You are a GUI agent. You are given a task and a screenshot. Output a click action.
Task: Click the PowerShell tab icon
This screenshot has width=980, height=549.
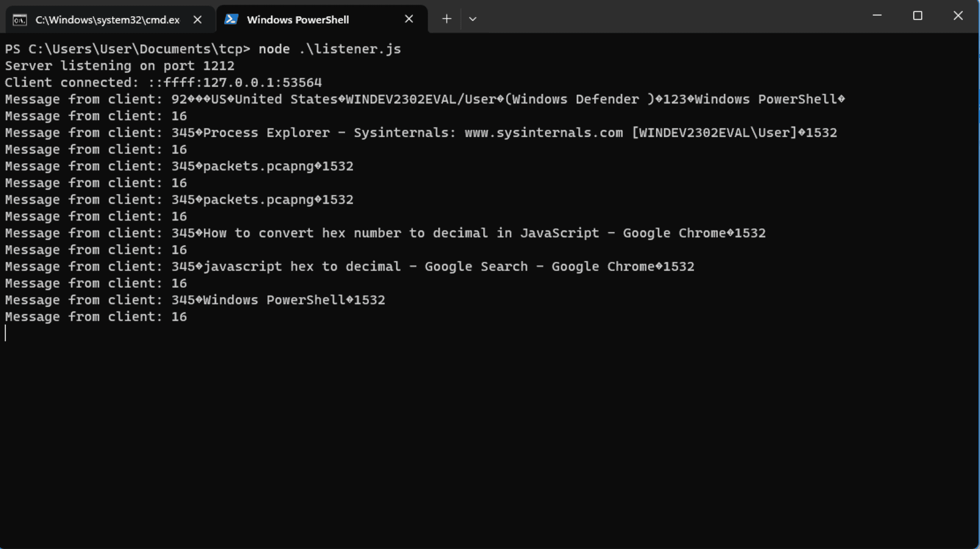[231, 19]
